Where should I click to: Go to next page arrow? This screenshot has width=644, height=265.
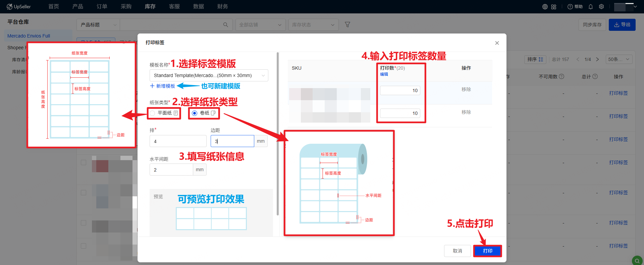point(597,59)
